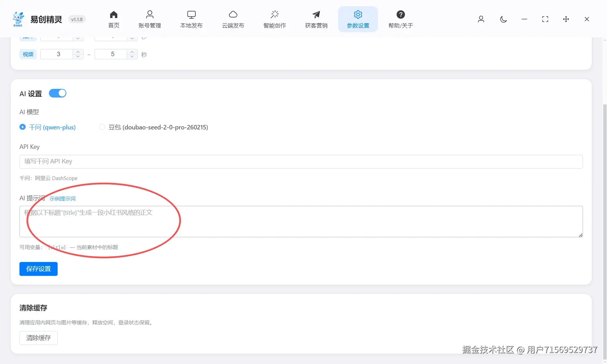
Task: Click the cache description starting 清理应用内网页
Action: tap(86, 323)
